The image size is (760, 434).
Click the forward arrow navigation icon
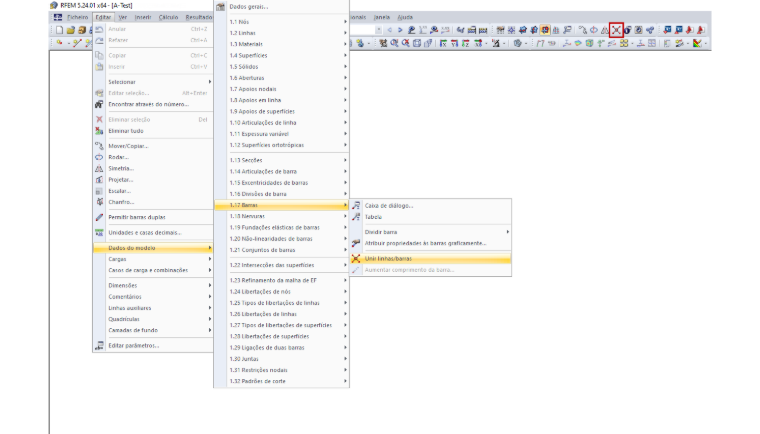point(400,30)
